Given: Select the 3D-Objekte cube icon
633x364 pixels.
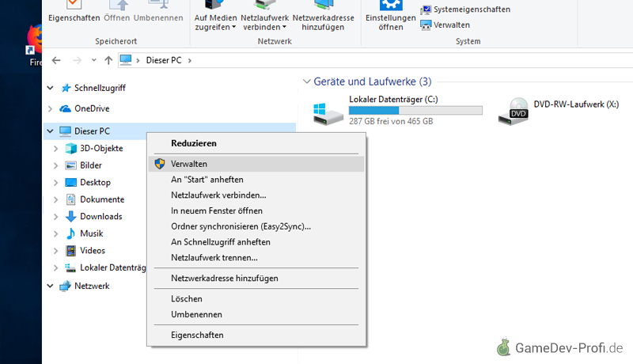Looking at the screenshot, I should click(70, 149).
